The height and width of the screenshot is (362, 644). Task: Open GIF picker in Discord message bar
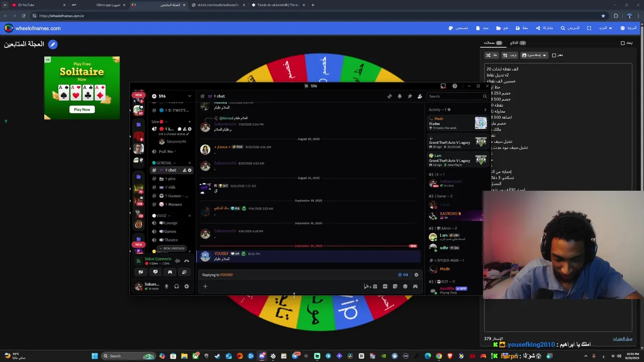click(385, 287)
